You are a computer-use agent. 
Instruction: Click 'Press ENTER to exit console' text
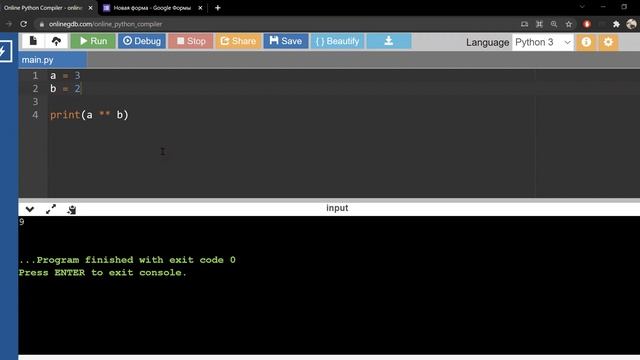(x=102, y=273)
